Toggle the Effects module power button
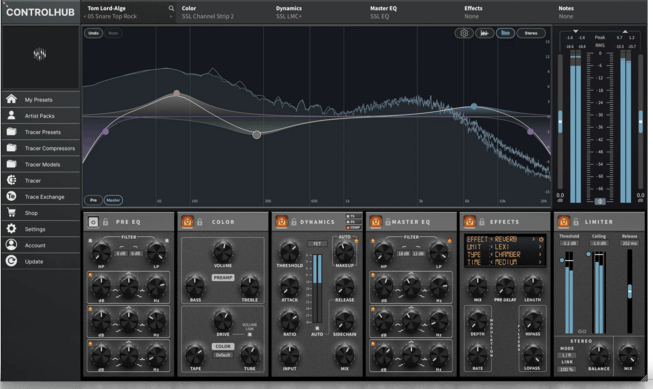The image size is (653, 389). [470, 222]
